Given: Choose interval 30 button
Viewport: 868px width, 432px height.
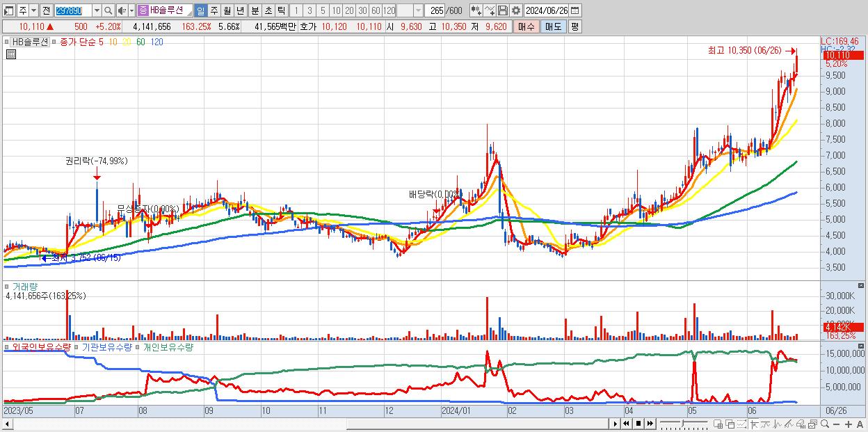Looking at the screenshot, I should 362,10.
